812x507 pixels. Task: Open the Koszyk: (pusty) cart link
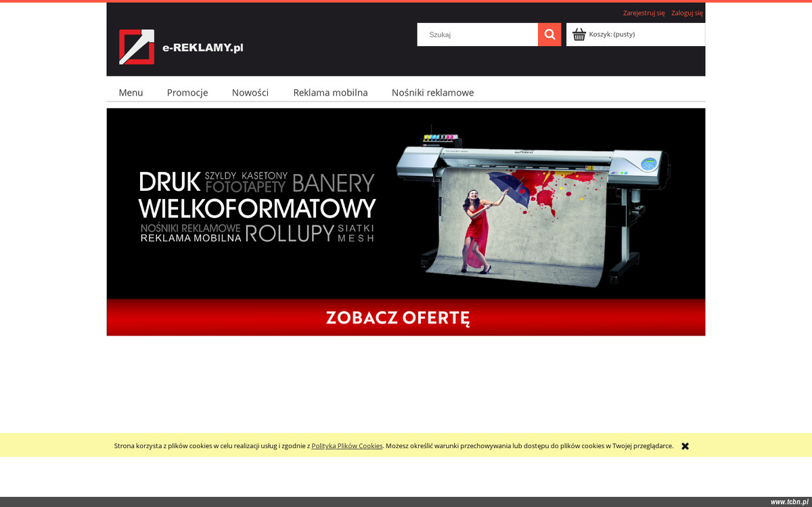(612, 35)
